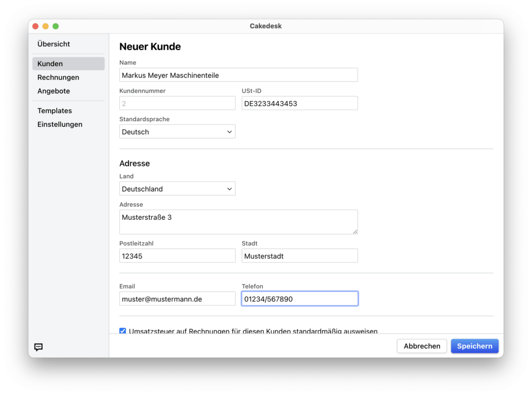Click the yellow minimize window button
Screen dimensions: 532x395
pos(45,26)
